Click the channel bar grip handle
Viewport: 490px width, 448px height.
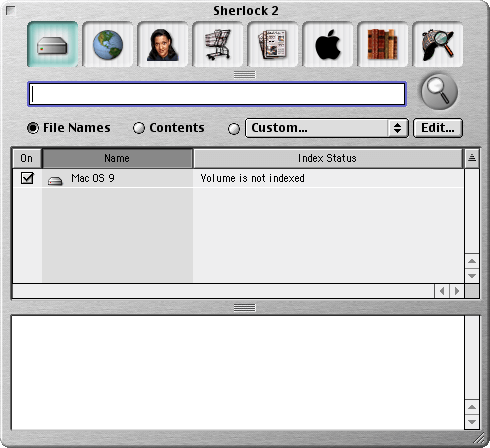click(245, 75)
